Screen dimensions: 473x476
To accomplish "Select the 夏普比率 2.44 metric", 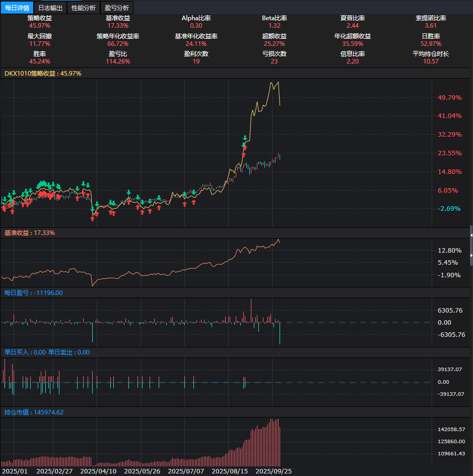I will (x=353, y=25).
